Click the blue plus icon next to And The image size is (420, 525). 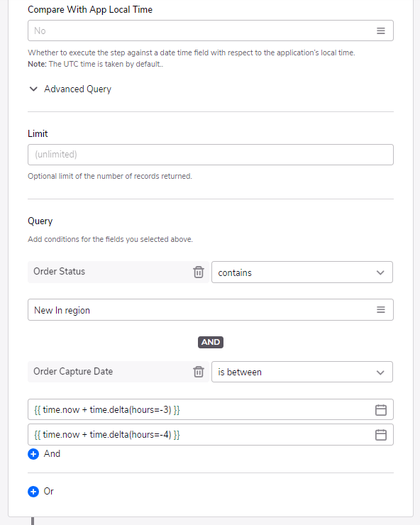click(33, 454)
